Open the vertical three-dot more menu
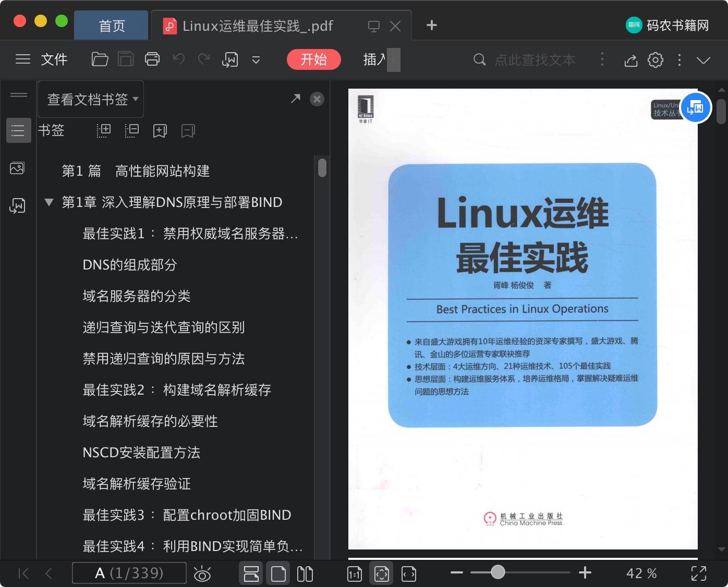 click(x=679, y=59)
